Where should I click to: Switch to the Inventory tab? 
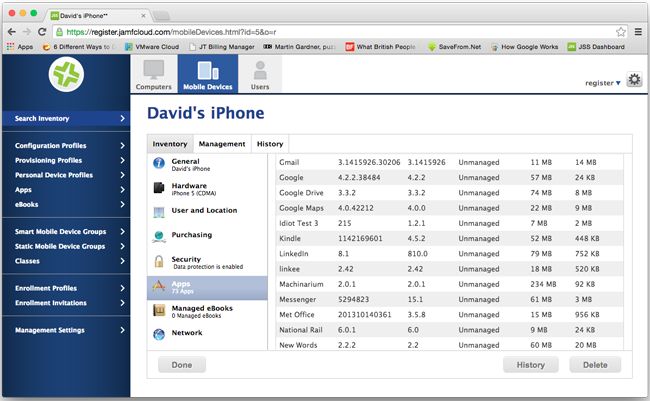pyautogui.click(x=170, y=144)
